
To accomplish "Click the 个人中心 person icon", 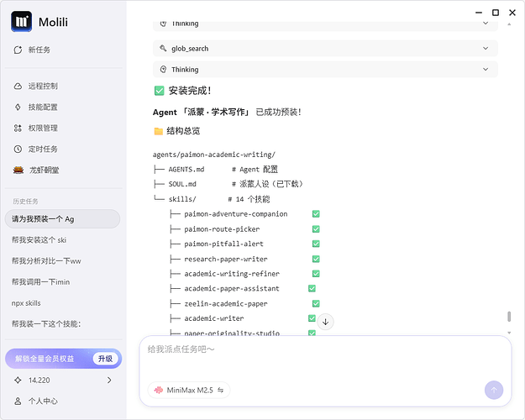I will pos(18,402).
